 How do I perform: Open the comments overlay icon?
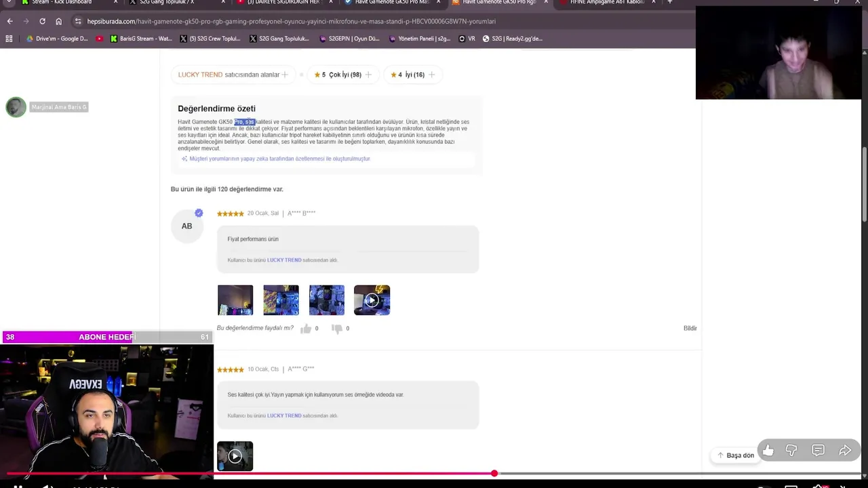coord(818,451)
